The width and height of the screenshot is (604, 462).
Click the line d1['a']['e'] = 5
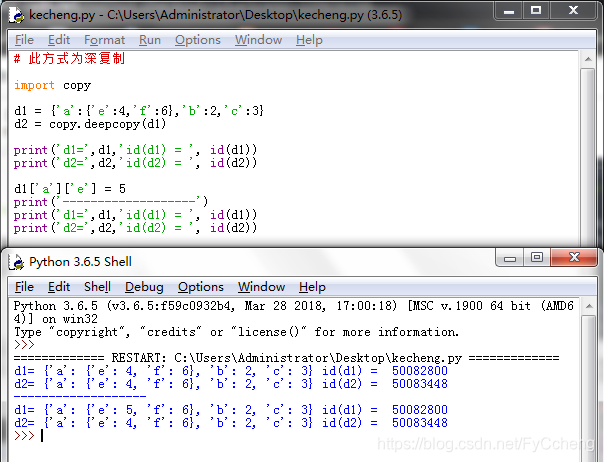[70, 189]
